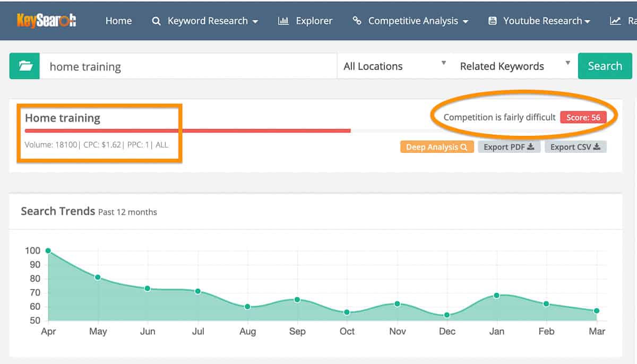Open the Explorer menu item
Screen dimensions: 637x364
point(314,21)
